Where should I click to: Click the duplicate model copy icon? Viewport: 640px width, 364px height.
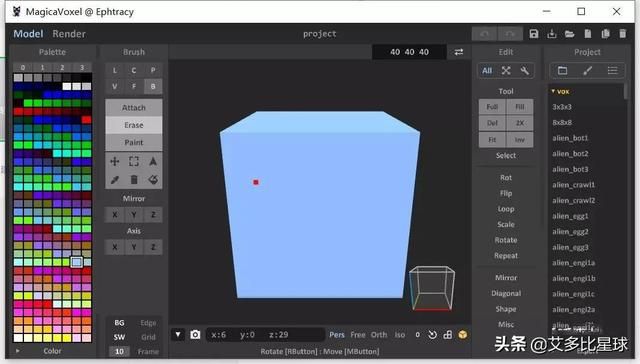tap(605, 34)
